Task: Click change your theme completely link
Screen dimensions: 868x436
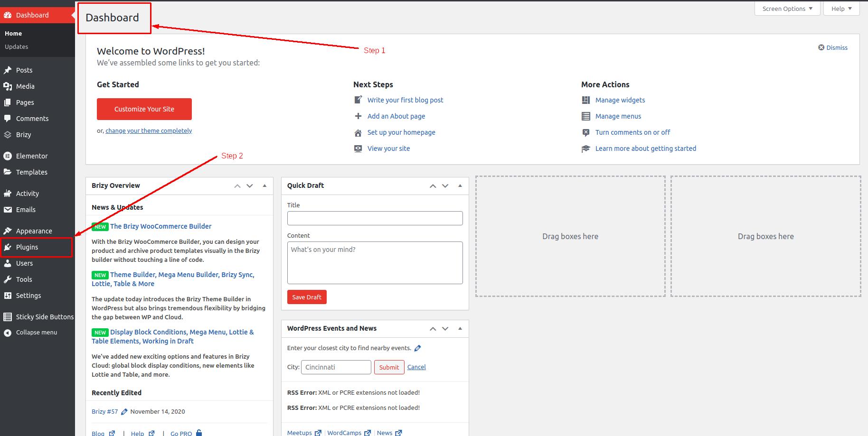Action: (x=149, y=130)
